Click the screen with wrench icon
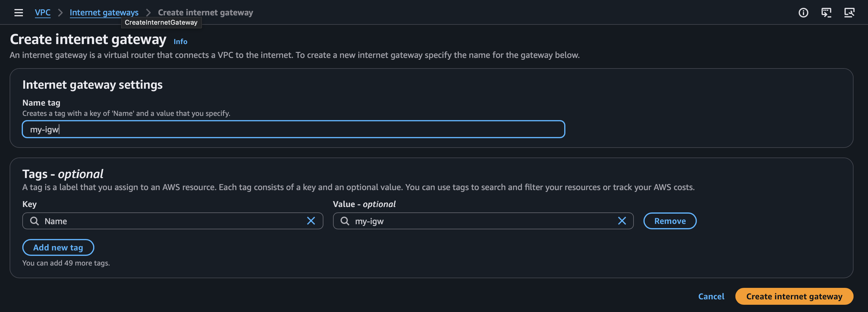 (x=849, y=12)
